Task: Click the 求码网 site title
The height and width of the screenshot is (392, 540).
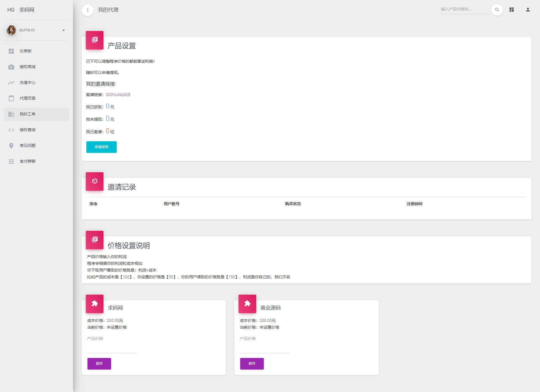Action: [27, 10]
